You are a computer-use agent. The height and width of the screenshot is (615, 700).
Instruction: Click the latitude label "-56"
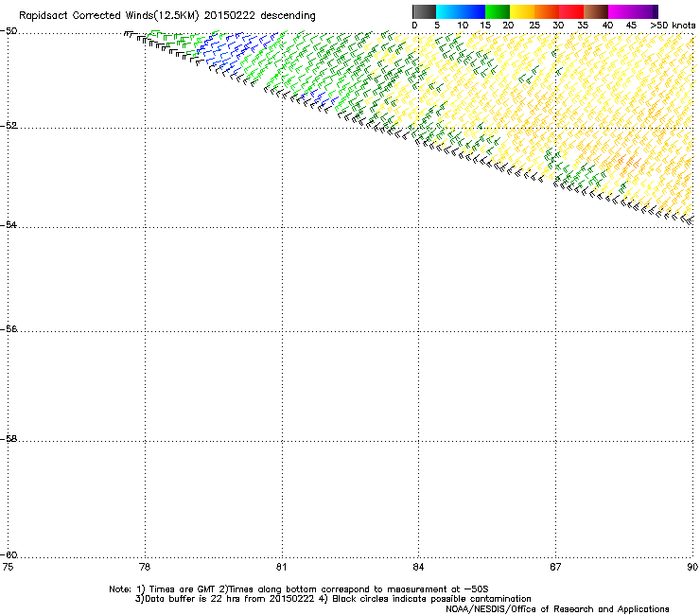pos(9,328)
